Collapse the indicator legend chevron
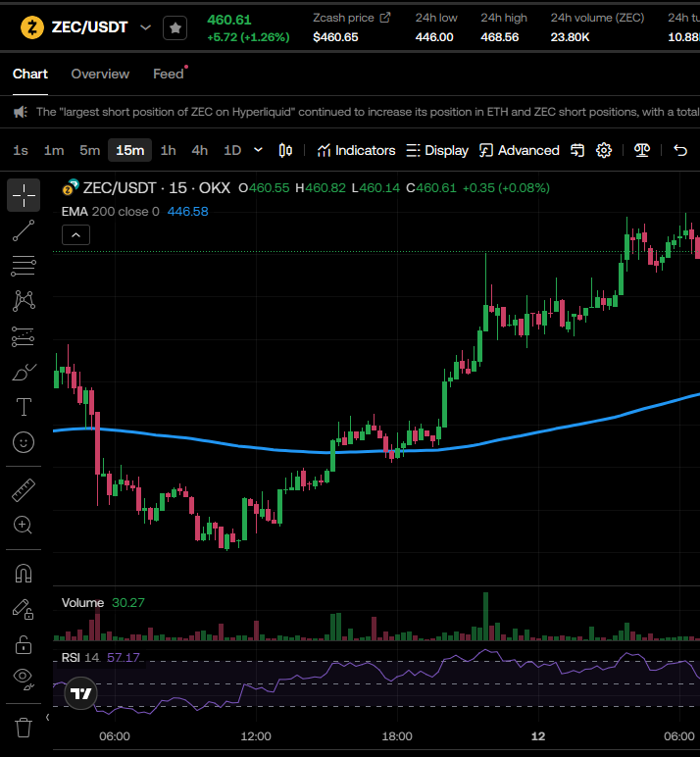 pos(75,235)
